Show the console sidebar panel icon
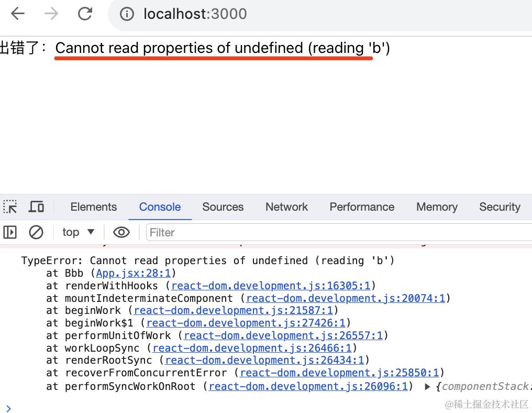Image resolution: width=532 pixels, height=413 pixels. click(x=10, y=232)
